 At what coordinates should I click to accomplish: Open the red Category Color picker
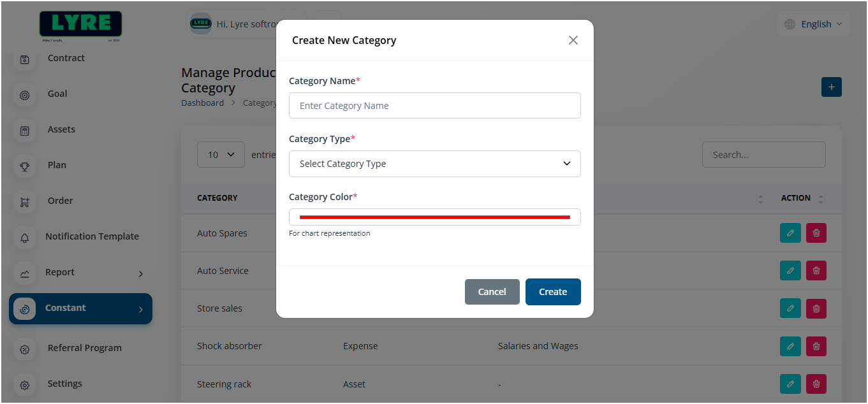coord(434,217)
